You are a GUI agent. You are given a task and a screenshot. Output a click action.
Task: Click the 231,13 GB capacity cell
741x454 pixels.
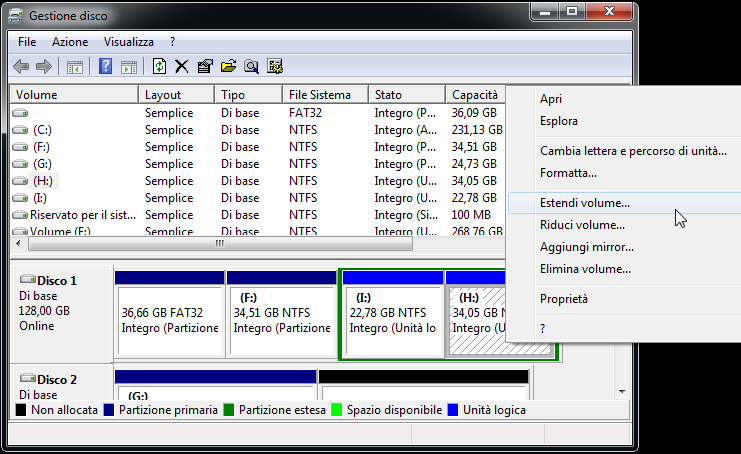coord(477,130)
